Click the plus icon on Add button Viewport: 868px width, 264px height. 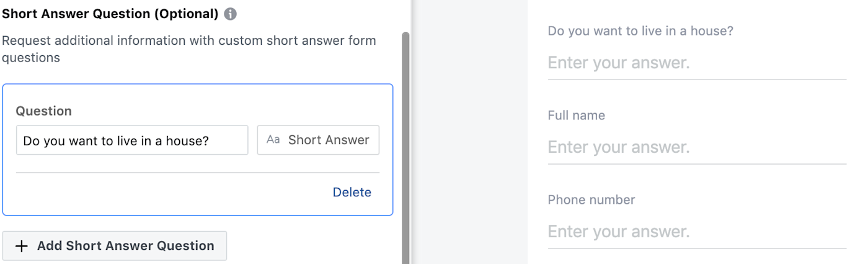(x=22, y=246)
